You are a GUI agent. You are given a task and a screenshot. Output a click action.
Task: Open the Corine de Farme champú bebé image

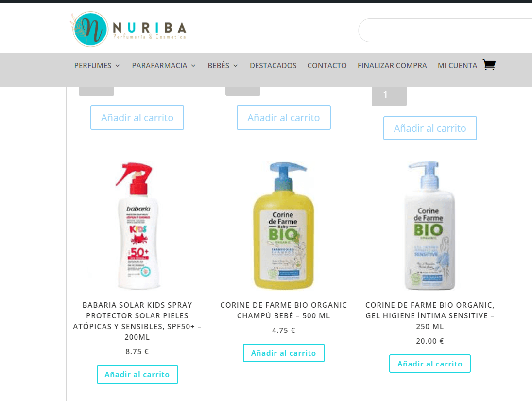pyautogui.click(x=284, y=226)
